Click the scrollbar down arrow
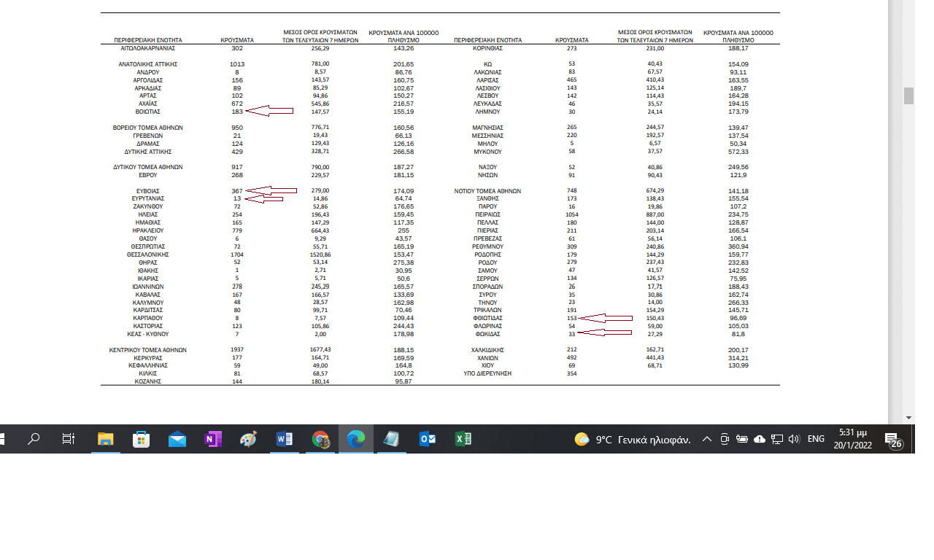This screenshot has height=560, width=934. pyautogui.click(x=908, y=417)
